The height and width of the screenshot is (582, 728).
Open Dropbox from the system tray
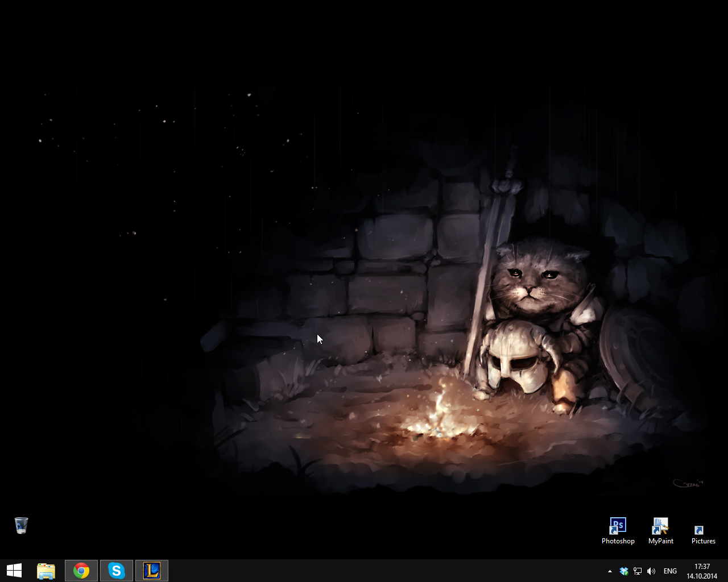(624, 571)
